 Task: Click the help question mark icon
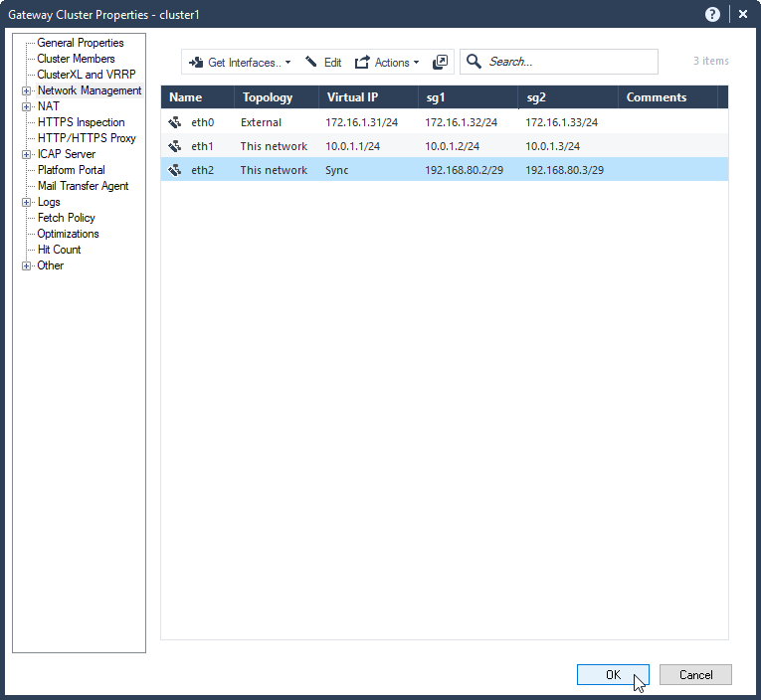click(712, 15)
